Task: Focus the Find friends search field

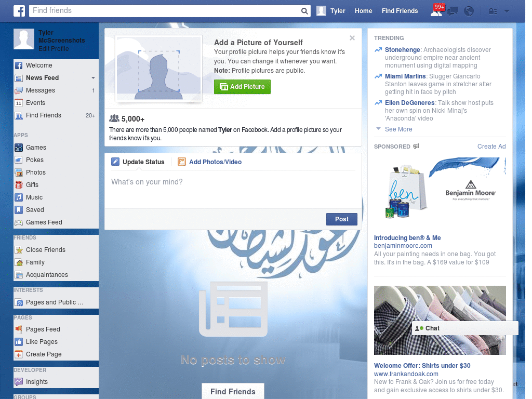Action: coord(165,11)
